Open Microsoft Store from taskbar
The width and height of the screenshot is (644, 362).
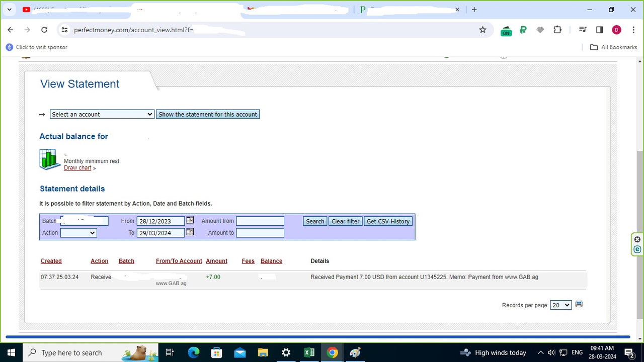tap(217, 352)
